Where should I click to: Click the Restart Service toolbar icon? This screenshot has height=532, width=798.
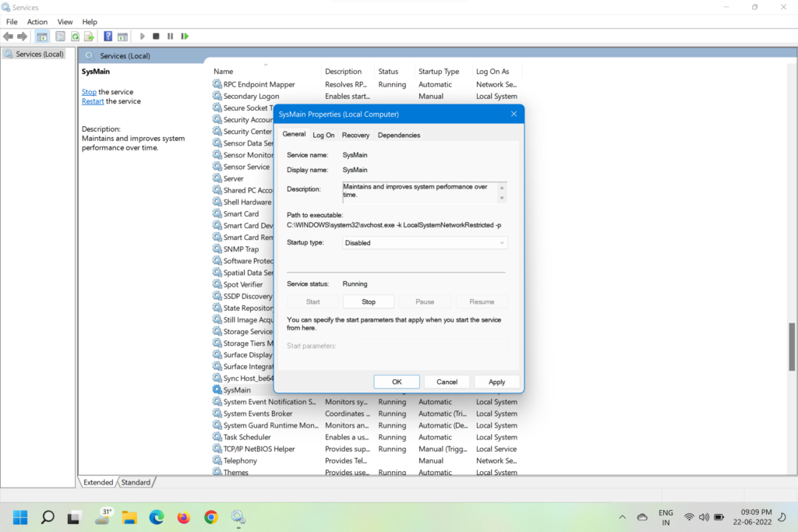[185, 37]
